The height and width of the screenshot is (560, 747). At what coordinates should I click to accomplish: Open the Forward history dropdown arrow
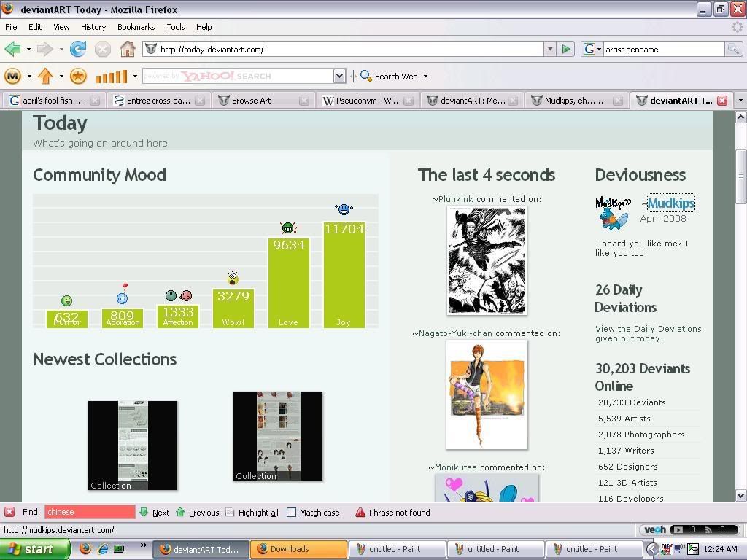[x=61, y=49]
